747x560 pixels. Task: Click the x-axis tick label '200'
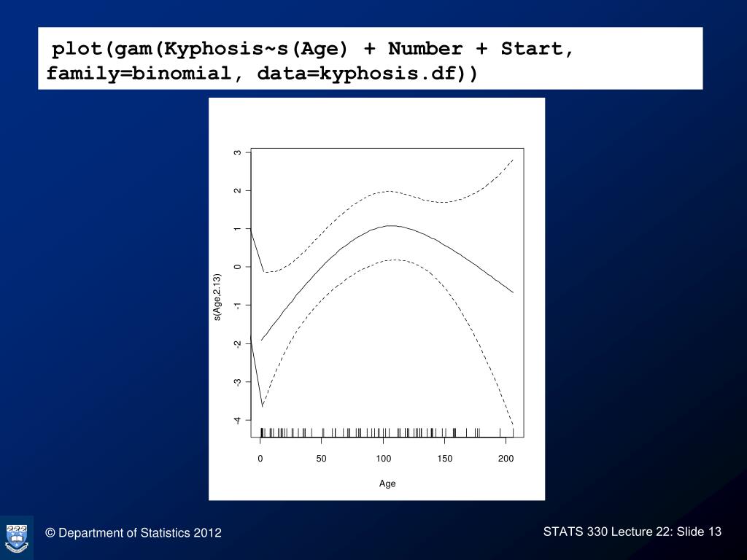pos(506,458)
